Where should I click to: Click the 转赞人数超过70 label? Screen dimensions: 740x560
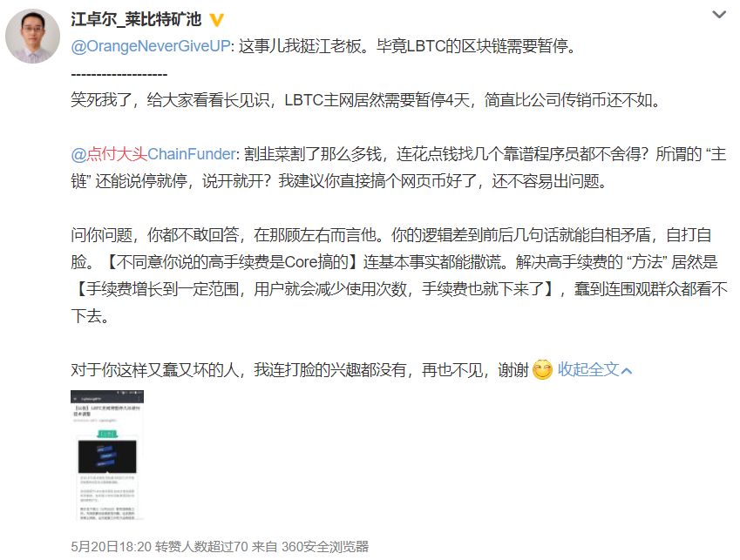(x=201, y=547)
